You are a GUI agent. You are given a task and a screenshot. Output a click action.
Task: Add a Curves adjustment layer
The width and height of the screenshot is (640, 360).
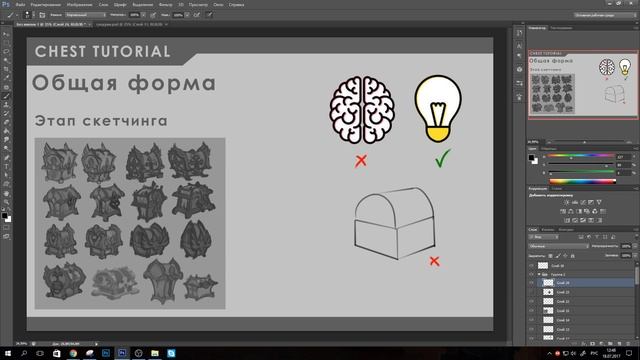583,202
